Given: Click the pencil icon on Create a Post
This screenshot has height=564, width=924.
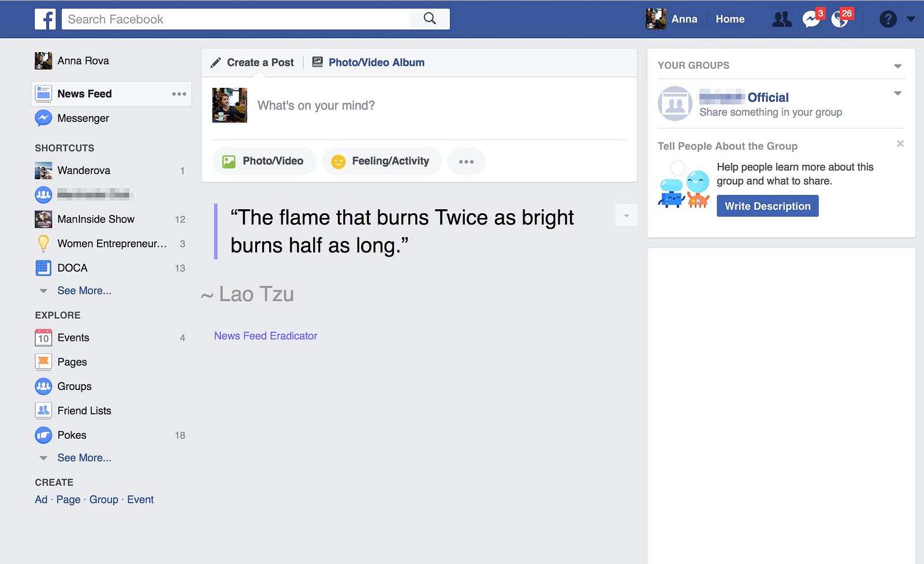Looking at the screenshot, I should coord(215,62).
